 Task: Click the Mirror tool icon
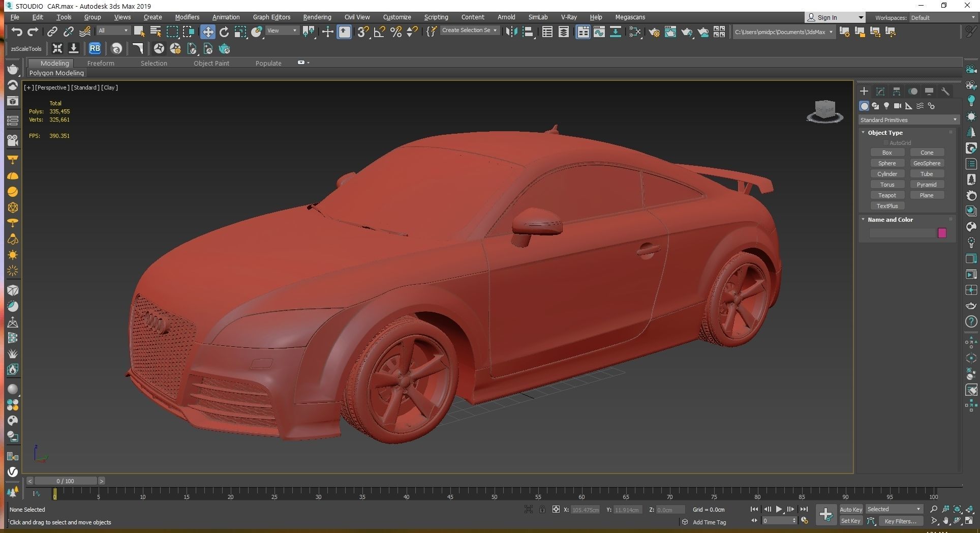511,32
